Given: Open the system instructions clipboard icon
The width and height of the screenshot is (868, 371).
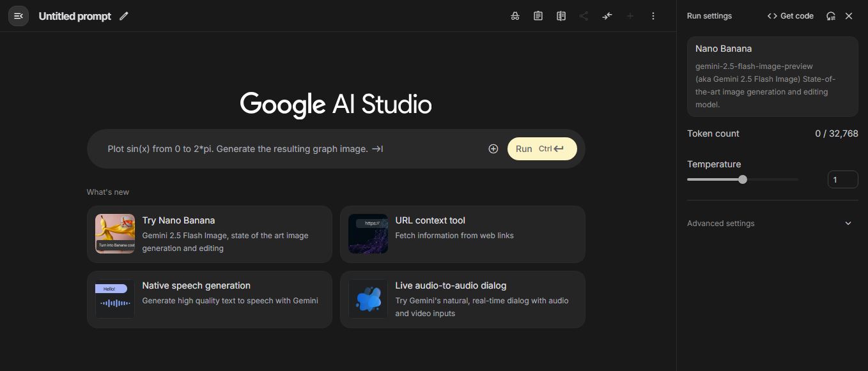Looking at the screenshot, I should pos(538,16).
